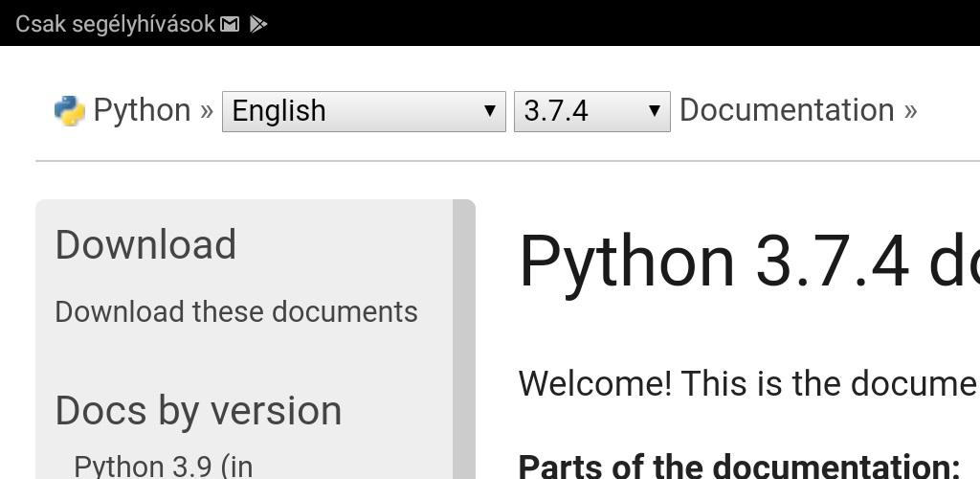Viewport: 980px width, 479px height.
Task: Click the Docs by version heading
Action: pyautogui.click(x=198, y=411)
